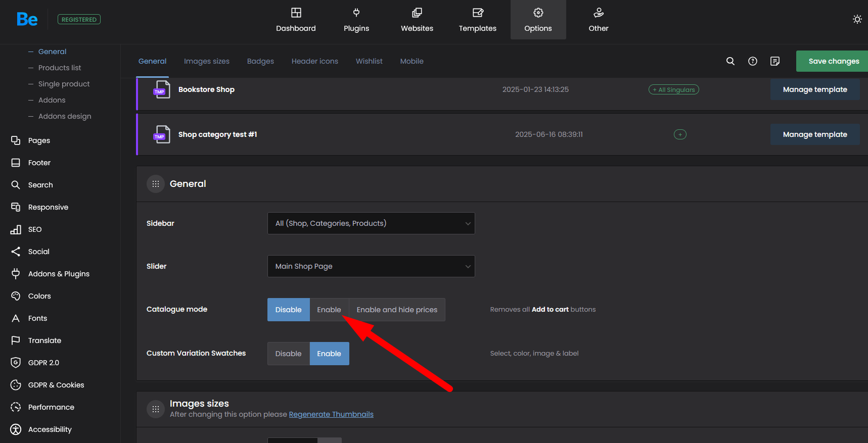Toggle the light/dark mode sun icon
This screenshot has height=443, width=868.
click(857, 19)
